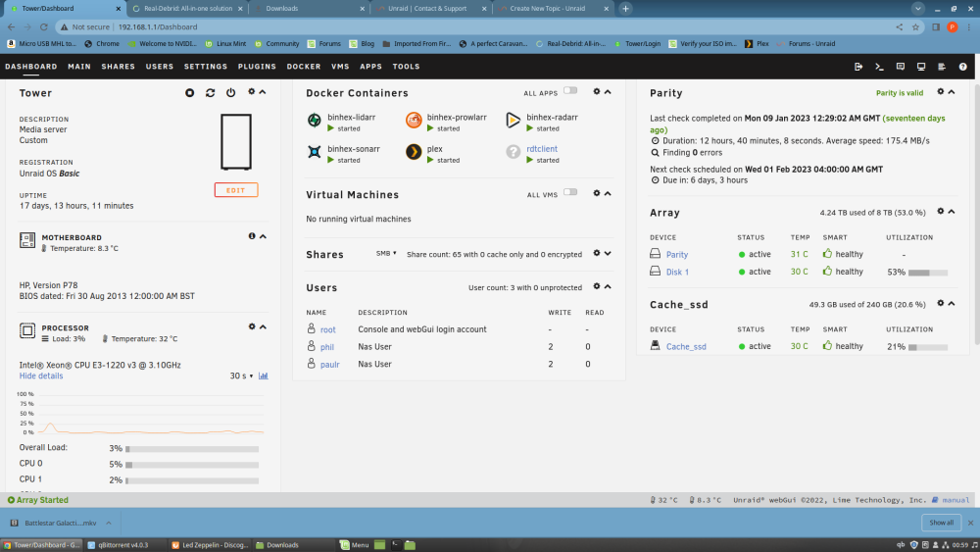
Task: Open Users settings gear
Action: [x=596, y=286]
